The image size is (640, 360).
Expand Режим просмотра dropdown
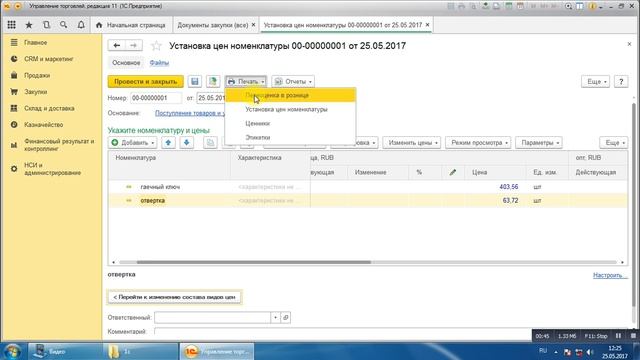pos(478,142)
